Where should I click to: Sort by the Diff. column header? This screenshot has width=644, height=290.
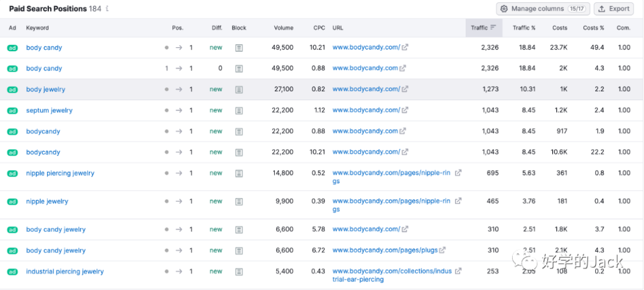tap(217, 28)
